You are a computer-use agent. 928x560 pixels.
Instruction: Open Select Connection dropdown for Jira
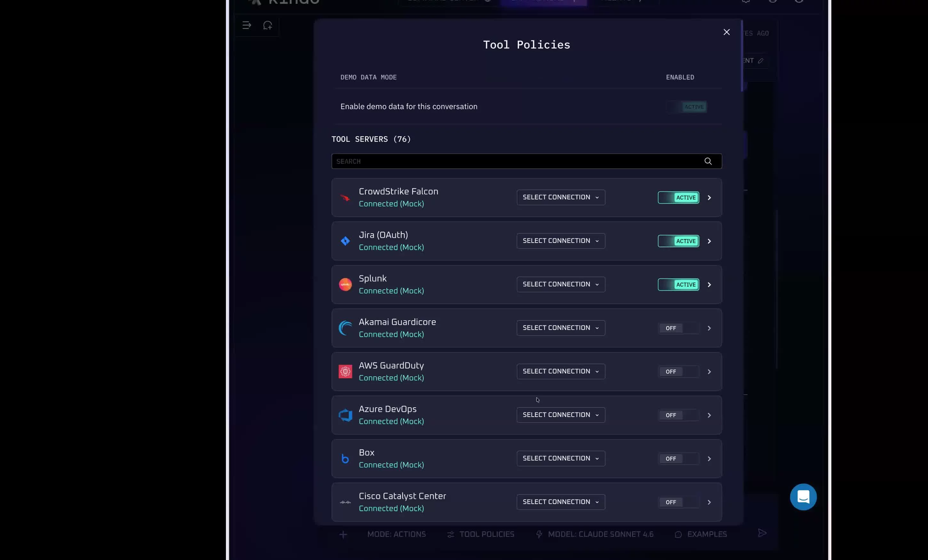coord(560,241)
